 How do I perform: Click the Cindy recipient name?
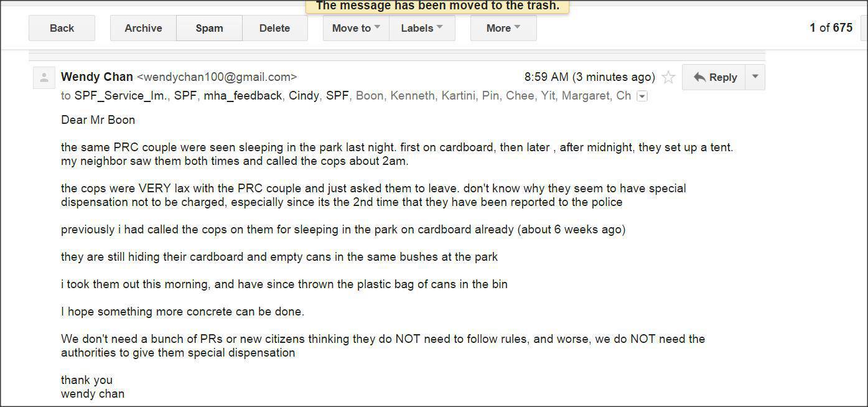(304, 96)
